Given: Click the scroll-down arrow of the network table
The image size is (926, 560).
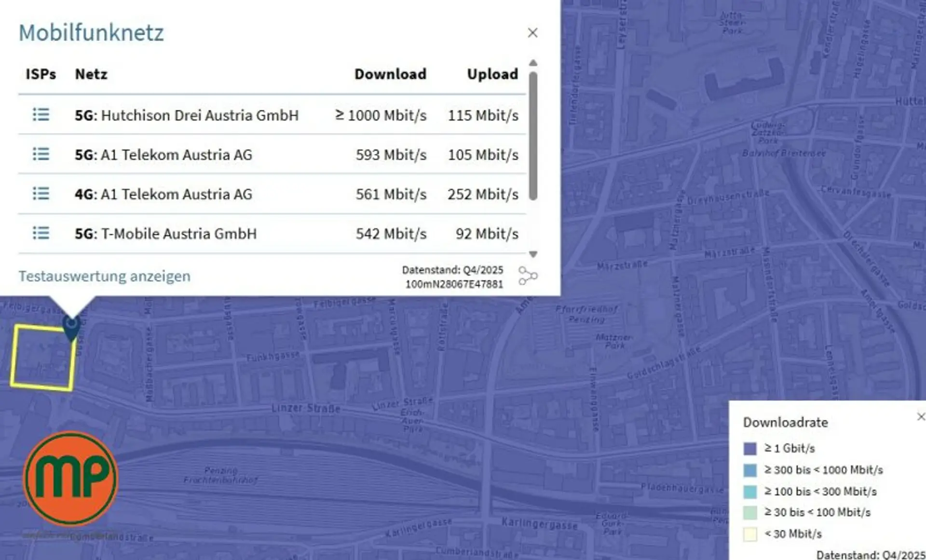Looking at the screenshot, I should point(533,254).
